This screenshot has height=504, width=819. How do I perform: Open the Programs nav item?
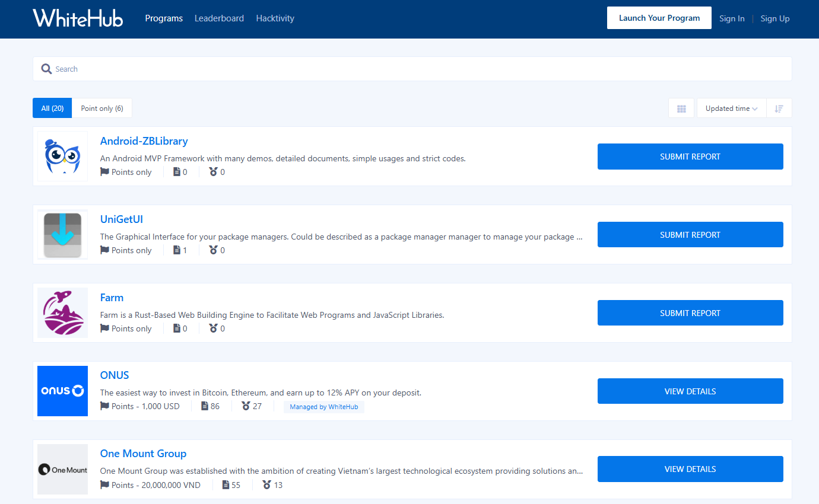pyautogui.click(x=164, y=18)
